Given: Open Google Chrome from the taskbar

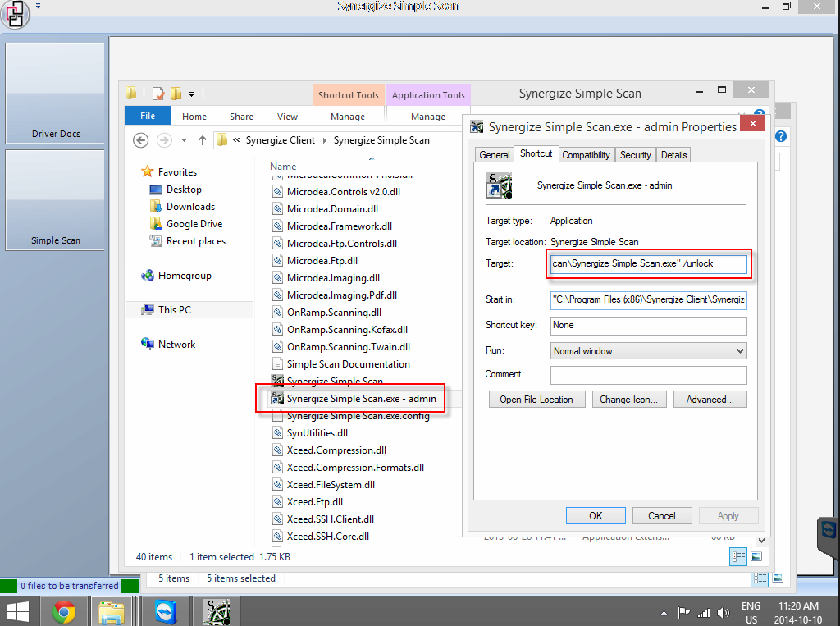Looking at the screenshot, I should (64, 611).
